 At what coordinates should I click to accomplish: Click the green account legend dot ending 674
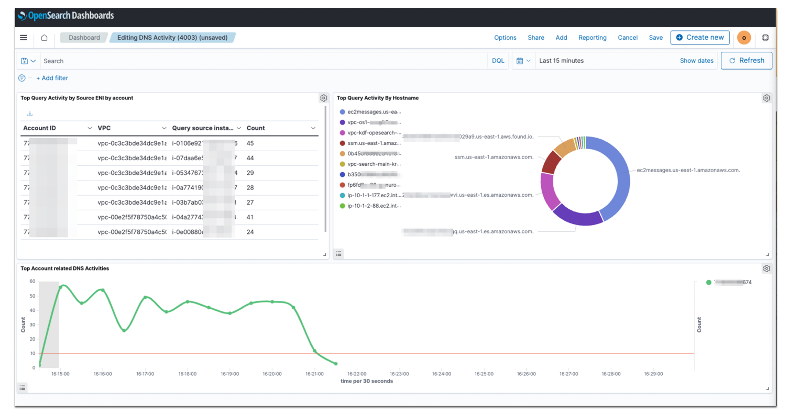click(709, 282)
